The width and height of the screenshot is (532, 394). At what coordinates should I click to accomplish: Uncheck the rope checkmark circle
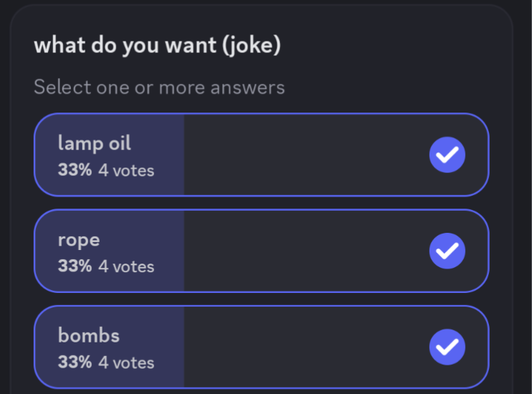coord(447,251)
